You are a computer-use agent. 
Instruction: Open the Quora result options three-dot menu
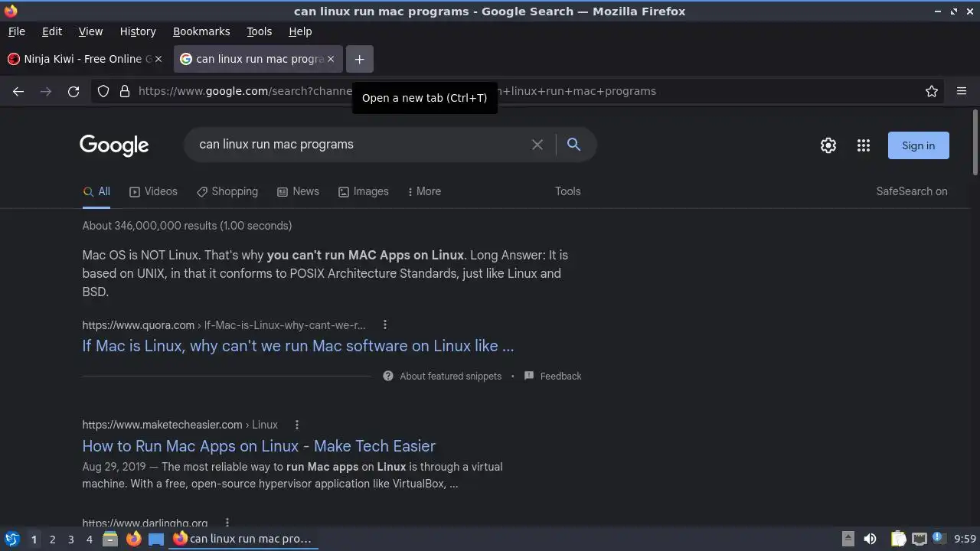click(x=385, y=324)
